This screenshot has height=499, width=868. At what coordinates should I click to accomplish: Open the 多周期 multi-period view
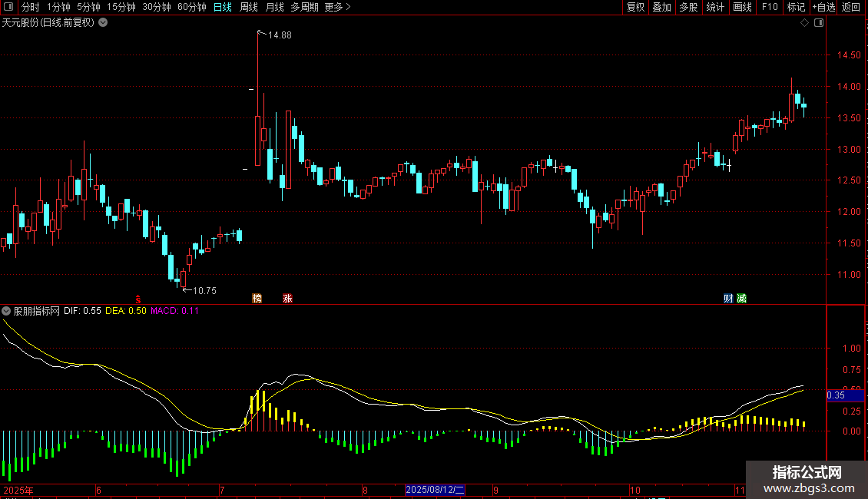304,7
